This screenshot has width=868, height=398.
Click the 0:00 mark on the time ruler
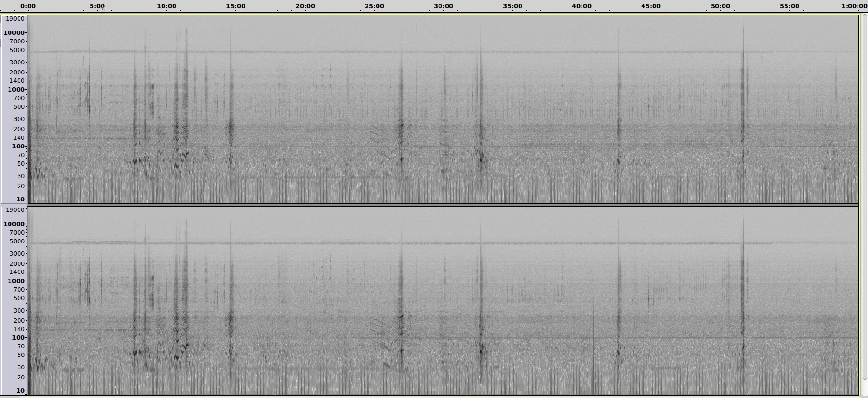[28, 6]
